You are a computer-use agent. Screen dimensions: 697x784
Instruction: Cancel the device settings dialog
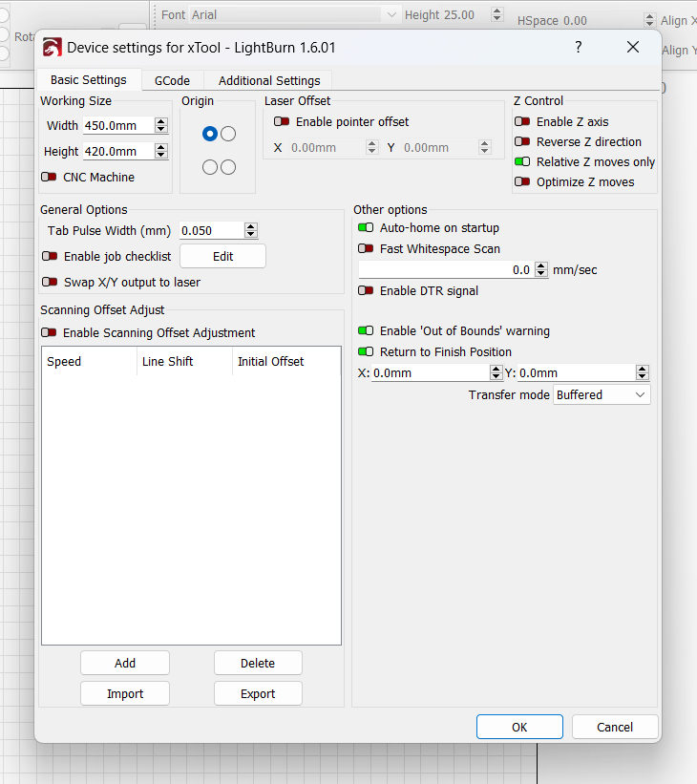[615, 727]
